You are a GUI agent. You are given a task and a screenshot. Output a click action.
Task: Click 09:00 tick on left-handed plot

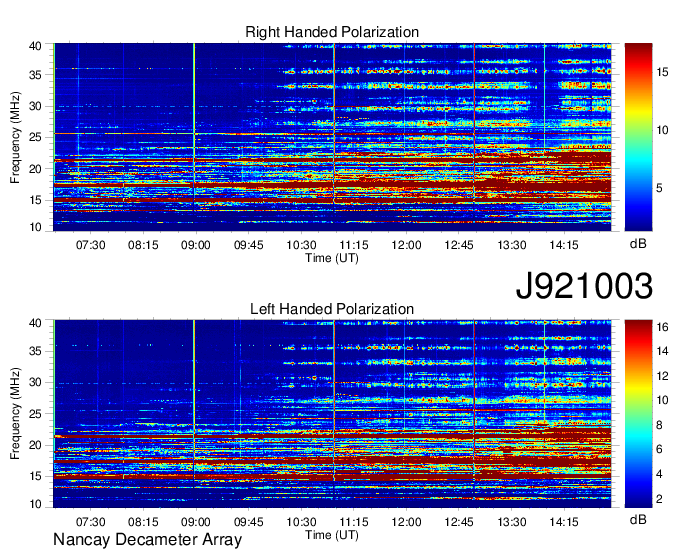click(x=196, y=522)
